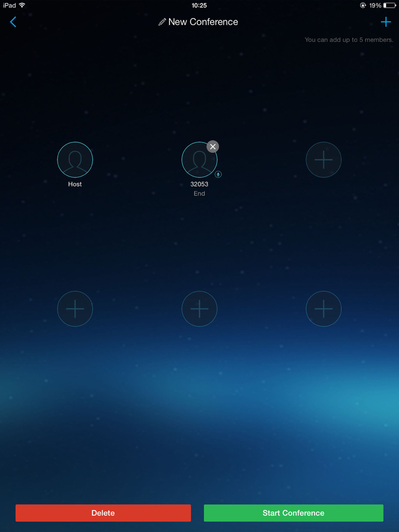Add member using the empty slot beside 32053

324,160
